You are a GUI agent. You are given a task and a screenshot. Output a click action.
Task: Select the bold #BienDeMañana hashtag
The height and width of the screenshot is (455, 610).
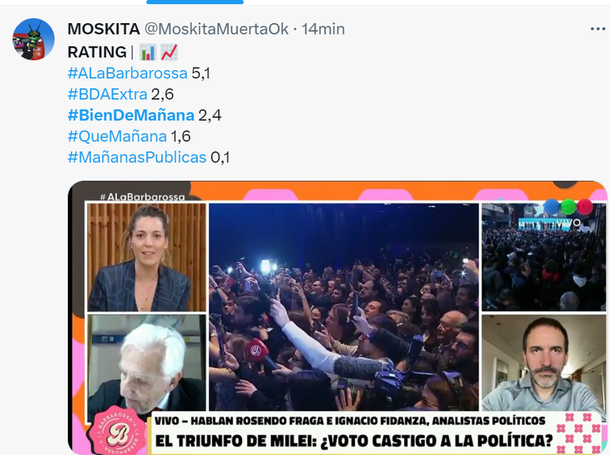click(x=131, y=115)
